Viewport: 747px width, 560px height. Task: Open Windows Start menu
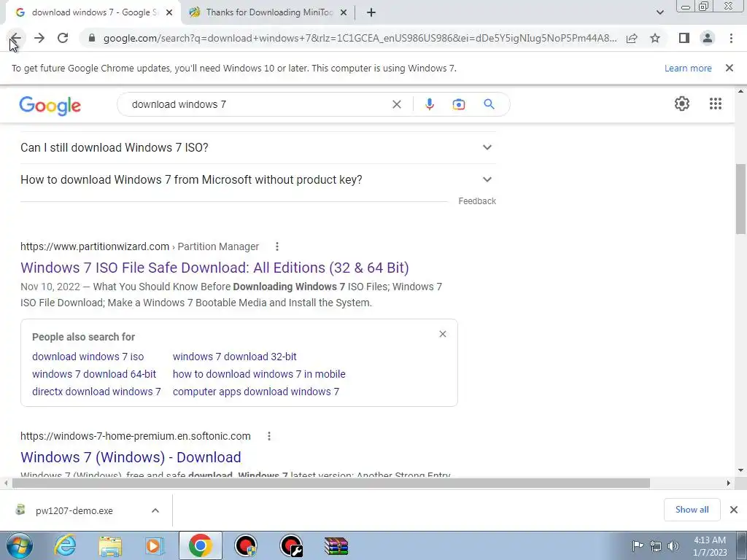(20, 545)
